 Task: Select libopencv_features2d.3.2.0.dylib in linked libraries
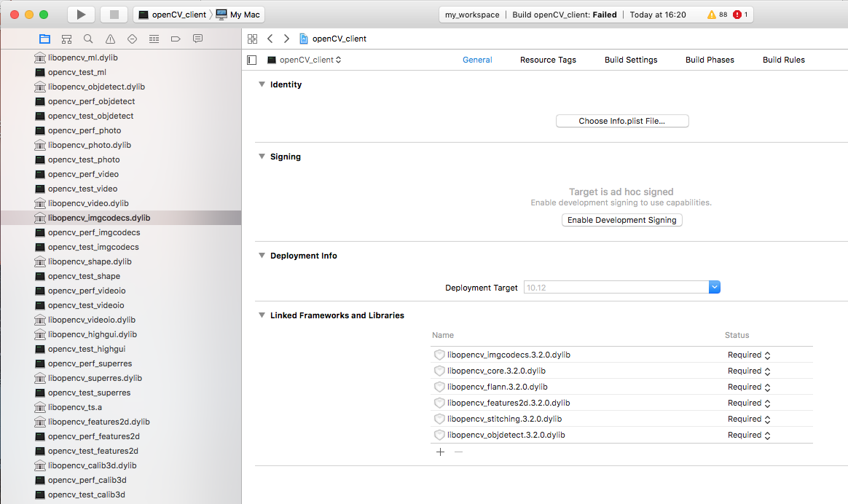(509, 403)
